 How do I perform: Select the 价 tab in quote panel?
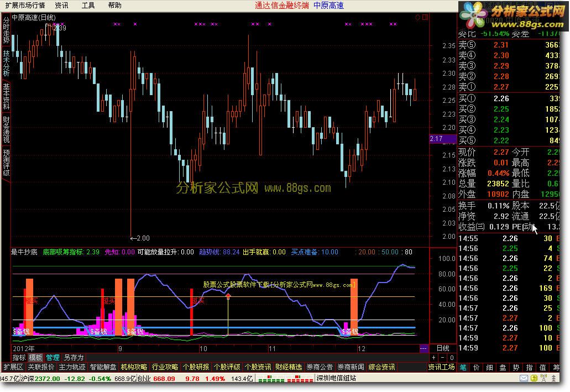pyautogui.click(x=476, y=367)
